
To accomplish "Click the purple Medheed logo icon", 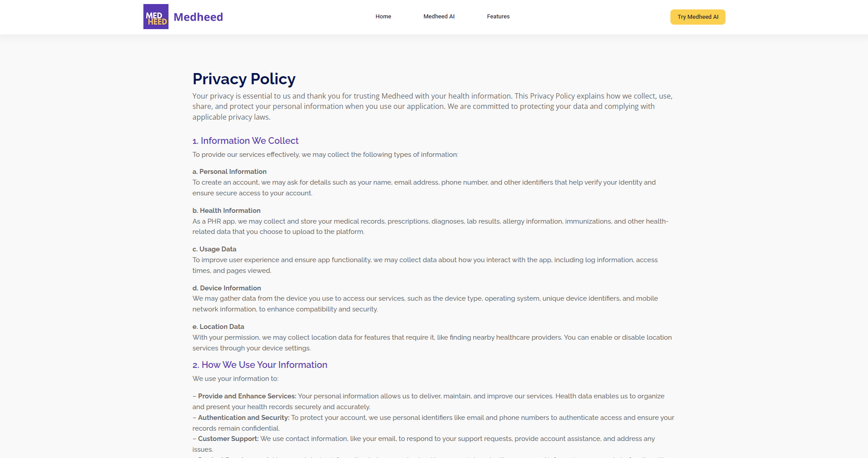I will coord(155,17).
